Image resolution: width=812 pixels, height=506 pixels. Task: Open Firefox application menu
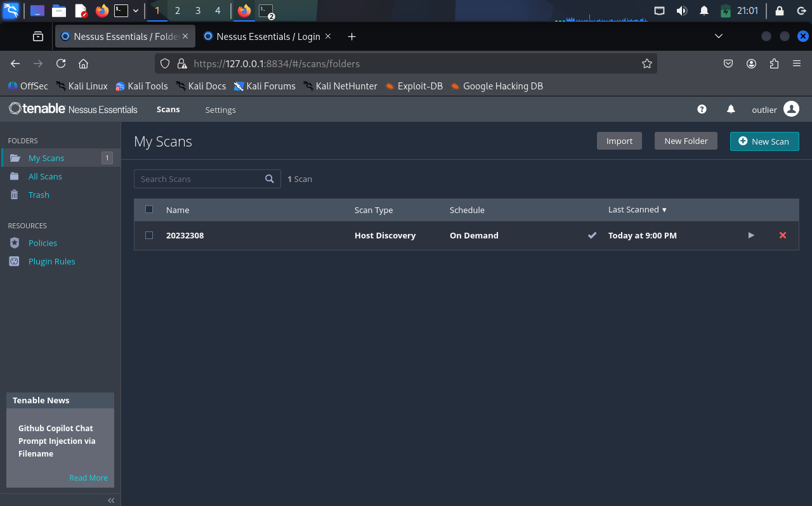pyautogui.click(x=797, y=63)
